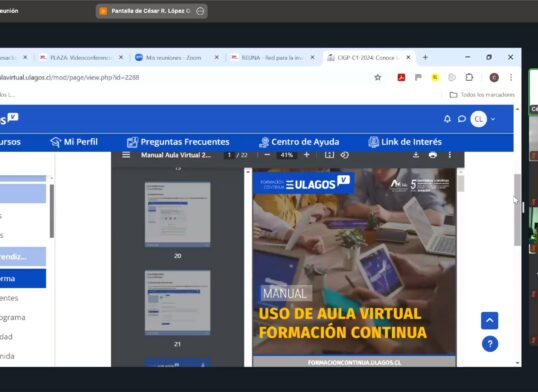
Task: Zoom out the PDF with minus icon
Action: (267, 155)
